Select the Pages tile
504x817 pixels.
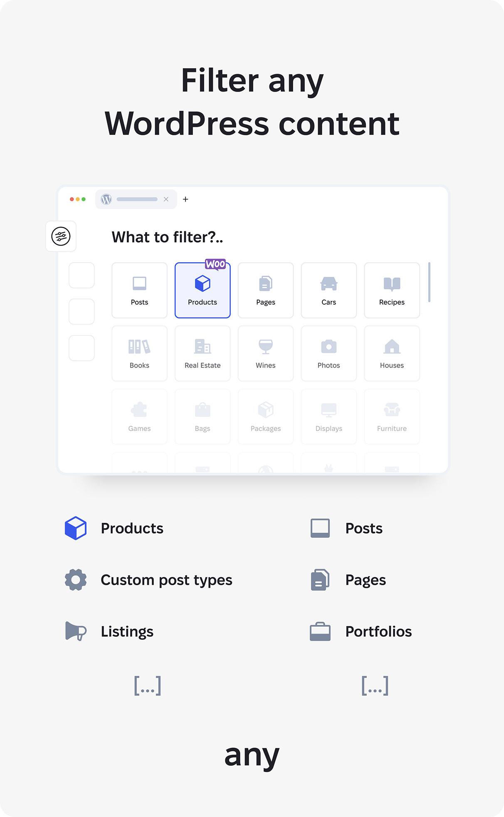pos(266,290)
